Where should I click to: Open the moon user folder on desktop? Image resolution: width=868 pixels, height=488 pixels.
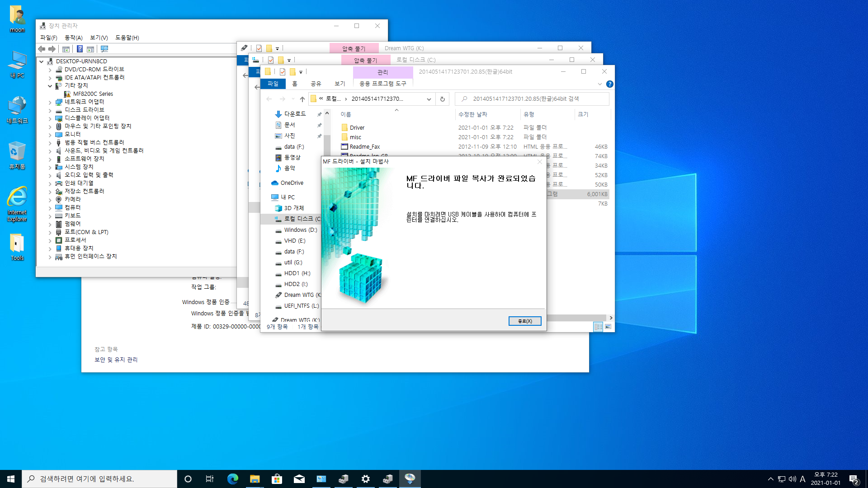click(x=17, y=19)
